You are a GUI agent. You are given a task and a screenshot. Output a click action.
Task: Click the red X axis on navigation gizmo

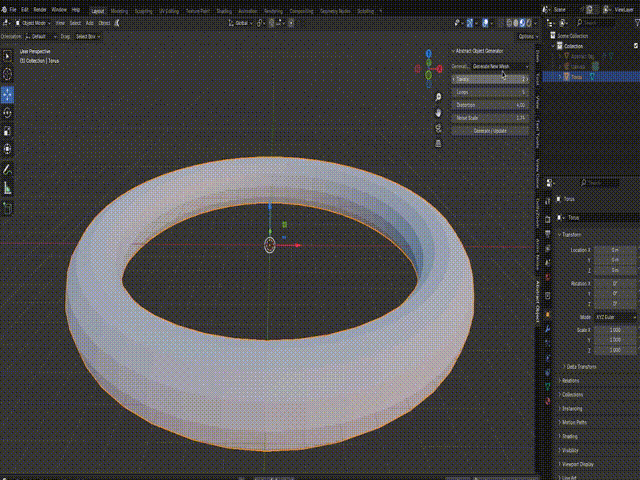[440, 69]
